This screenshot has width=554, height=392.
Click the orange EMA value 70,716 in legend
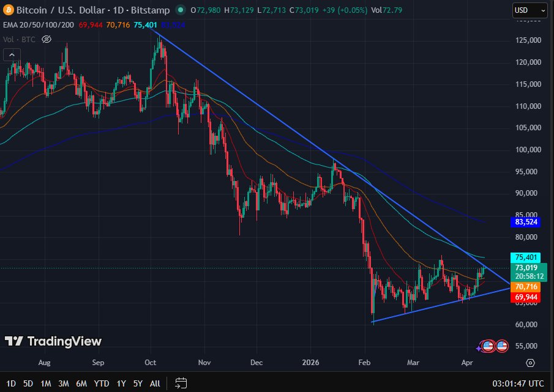pyautogui.click(x=118, y=25)
